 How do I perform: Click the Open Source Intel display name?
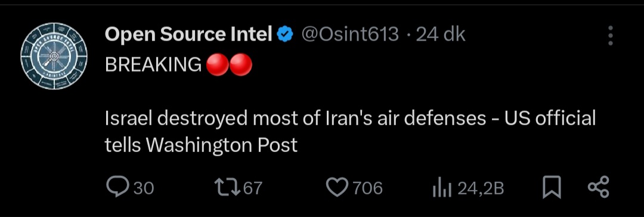tap(188, 35)
